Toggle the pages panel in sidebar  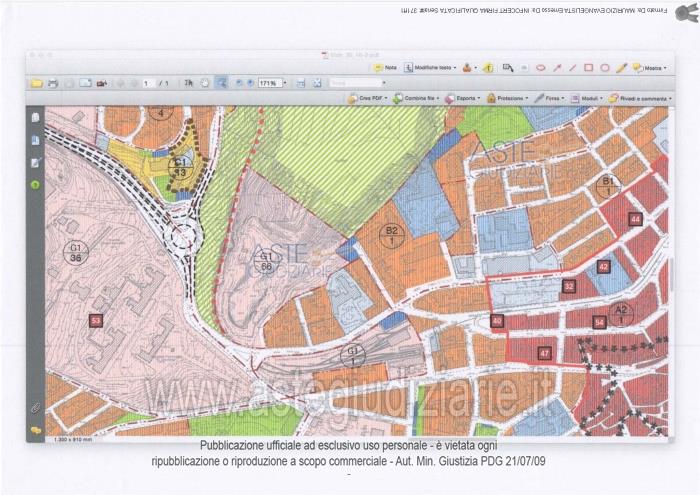point(35,117)
